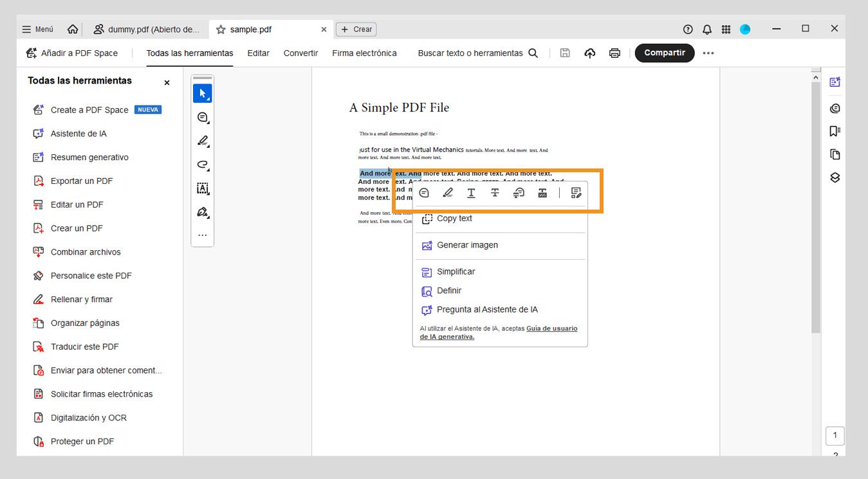Open the Convertir tab

pyautogui.click(x=300, y=53)
